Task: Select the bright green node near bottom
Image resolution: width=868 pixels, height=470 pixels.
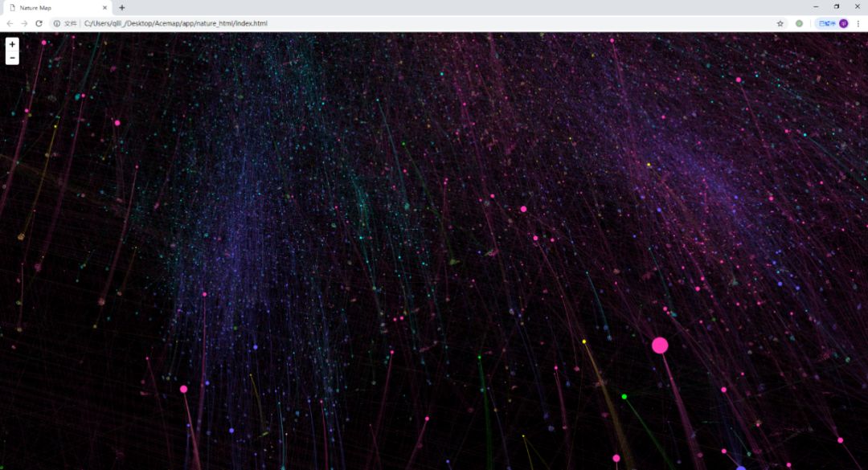Action: click(624, 396)
